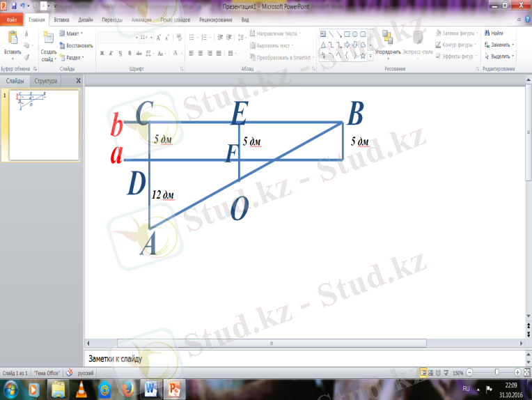Open the Макет layout dropdown
Image resolution: width=532 pixels, height=400 pixels.
pos(71,33)
